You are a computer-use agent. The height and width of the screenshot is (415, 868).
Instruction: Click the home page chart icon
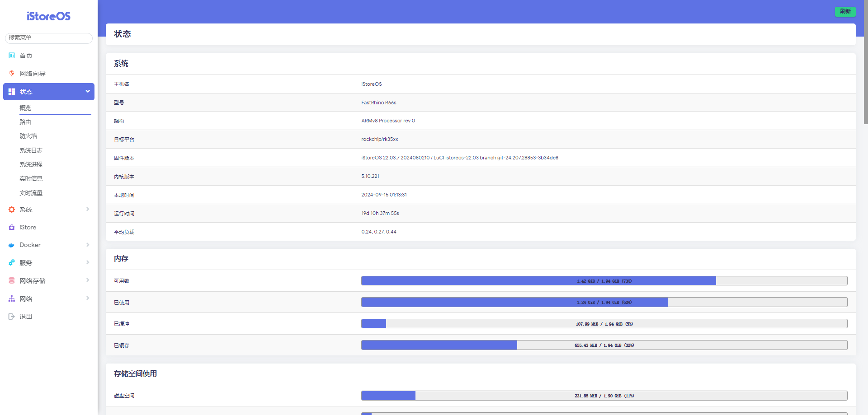click(x=12, y=56)
